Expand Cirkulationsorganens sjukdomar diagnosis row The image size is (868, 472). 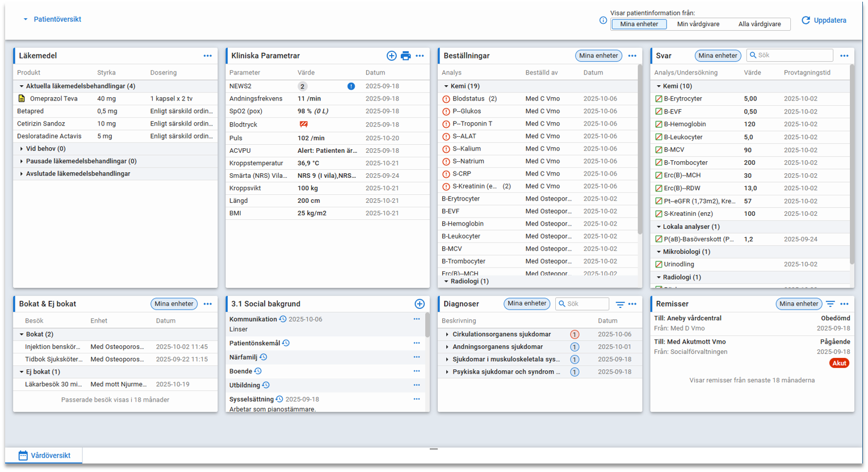(447, 335)
